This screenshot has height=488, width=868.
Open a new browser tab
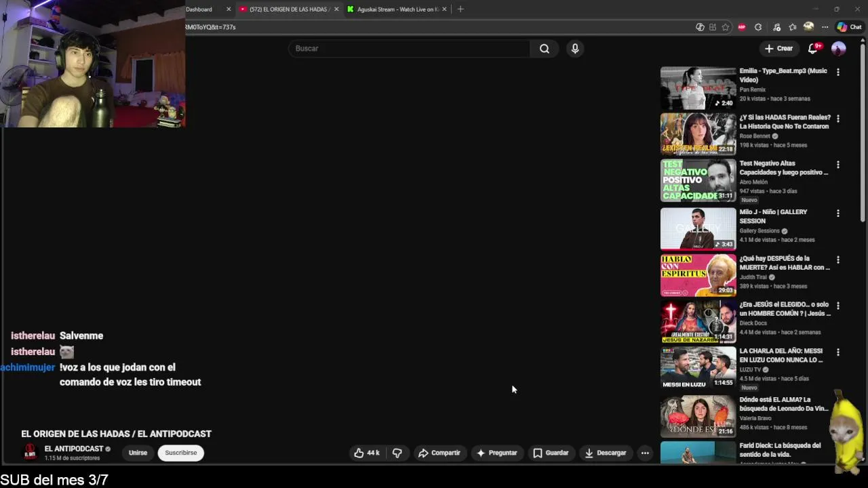(x=460, y=9)
